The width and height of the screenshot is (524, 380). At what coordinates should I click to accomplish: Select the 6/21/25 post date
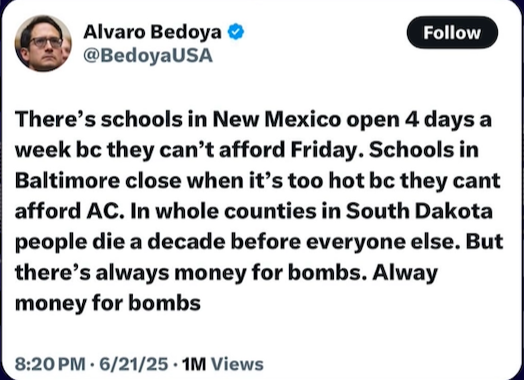[x=134, y=364]
